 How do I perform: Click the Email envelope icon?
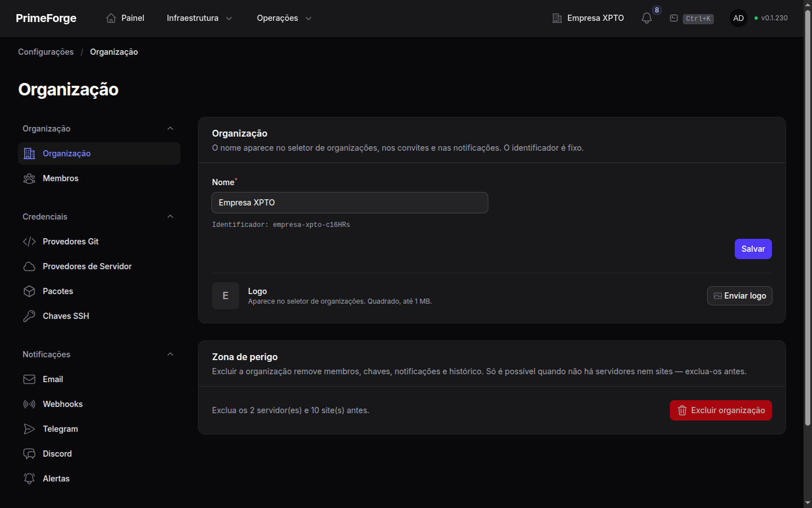[29, 379]
